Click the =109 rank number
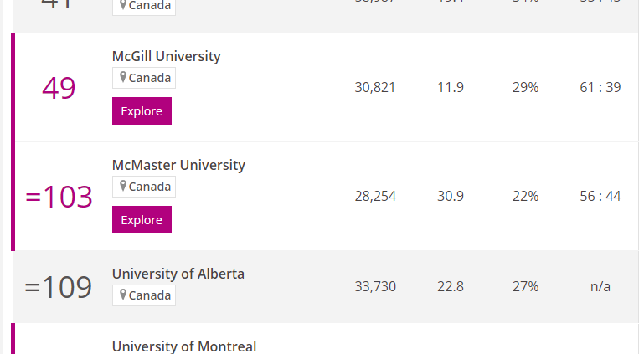The image size is (644, 354). click(x=59, y=287)
